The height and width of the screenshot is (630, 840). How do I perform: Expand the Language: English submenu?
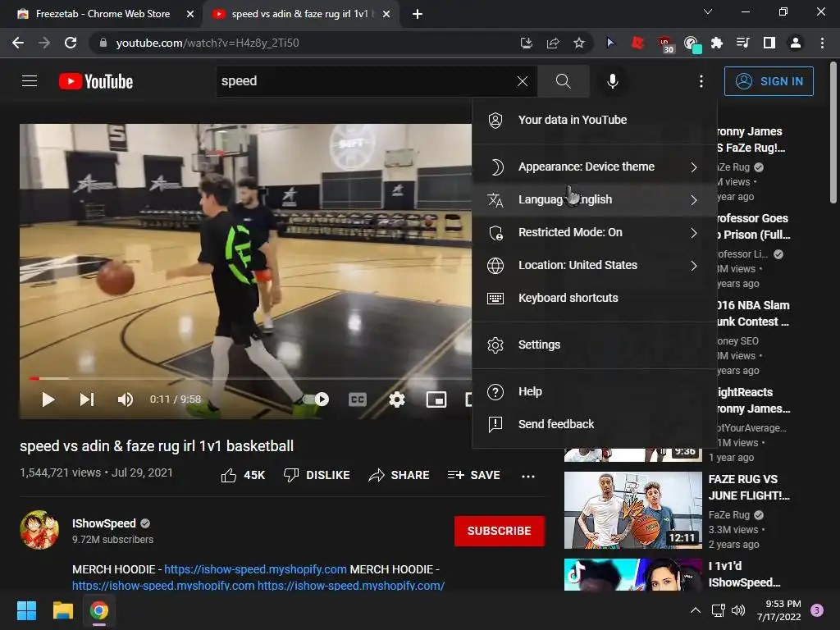click(595, 199)
